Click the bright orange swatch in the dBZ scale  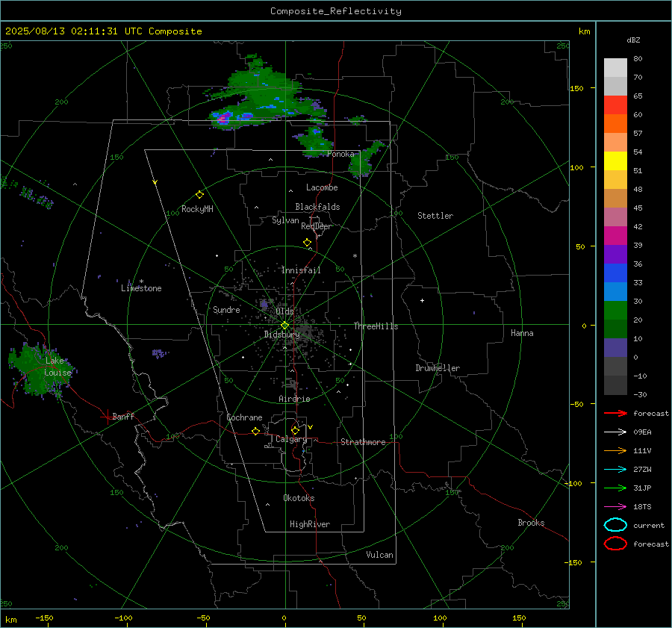(615, 123)
